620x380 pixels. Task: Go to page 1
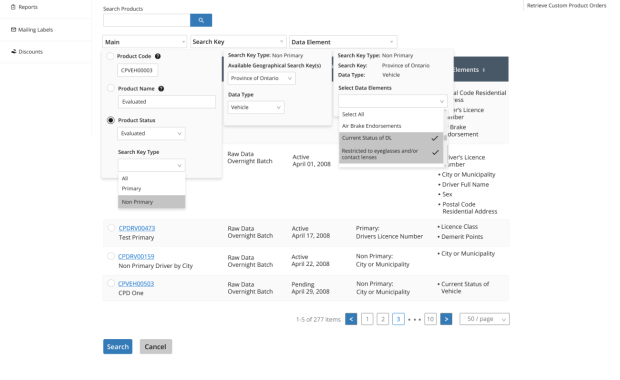pos(367,319)
